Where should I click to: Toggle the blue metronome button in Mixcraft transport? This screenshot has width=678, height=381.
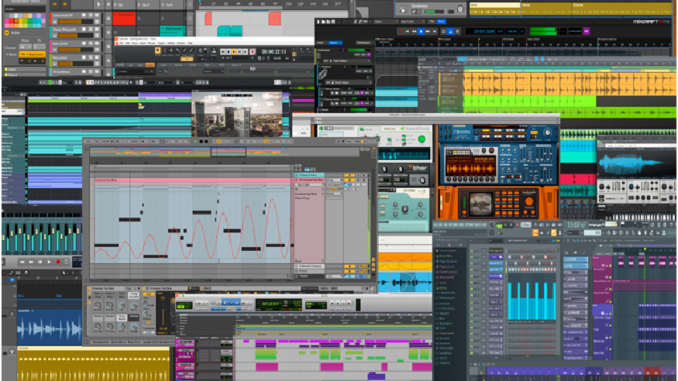[x=450, y=31]
